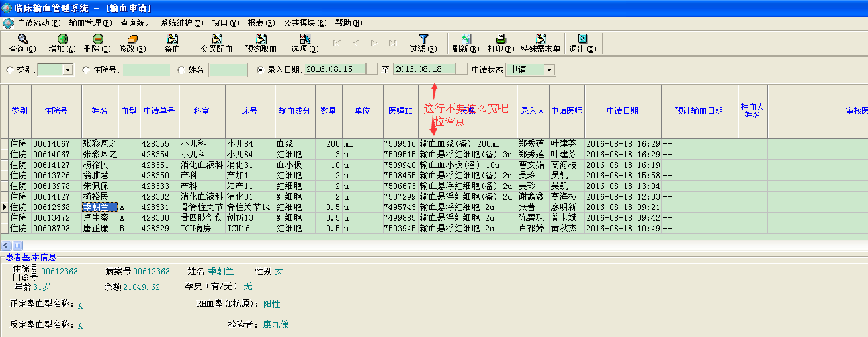Viewport: 868px width, 337px height.
Task: Open the 系统维护 menu
Action: (x=182, y=23)
